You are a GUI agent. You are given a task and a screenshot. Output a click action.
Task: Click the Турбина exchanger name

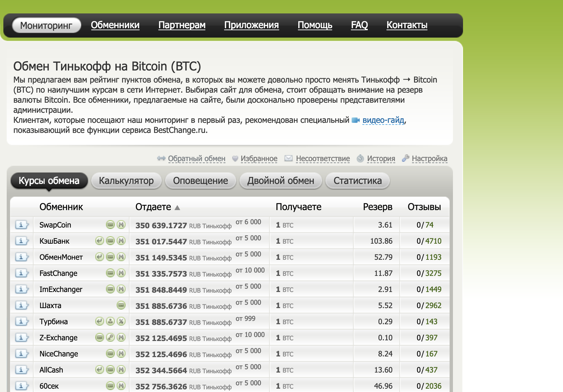[x=54, y=322]
